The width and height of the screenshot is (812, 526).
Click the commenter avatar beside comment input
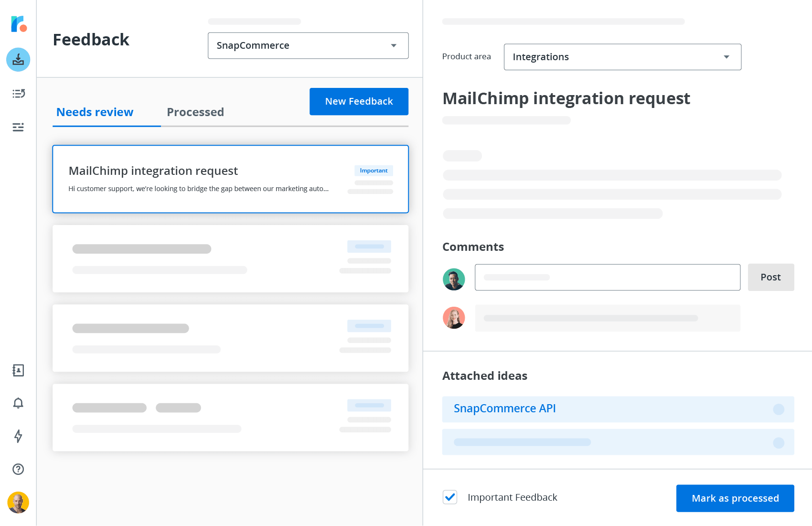click(454, 279)
